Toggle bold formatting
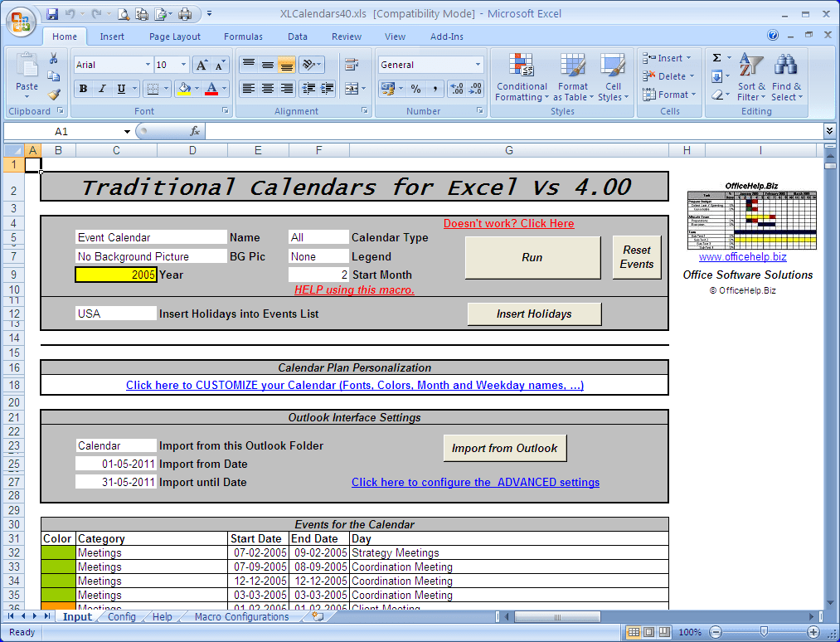Viewport: 840px width, 642px height. point(81,87)
